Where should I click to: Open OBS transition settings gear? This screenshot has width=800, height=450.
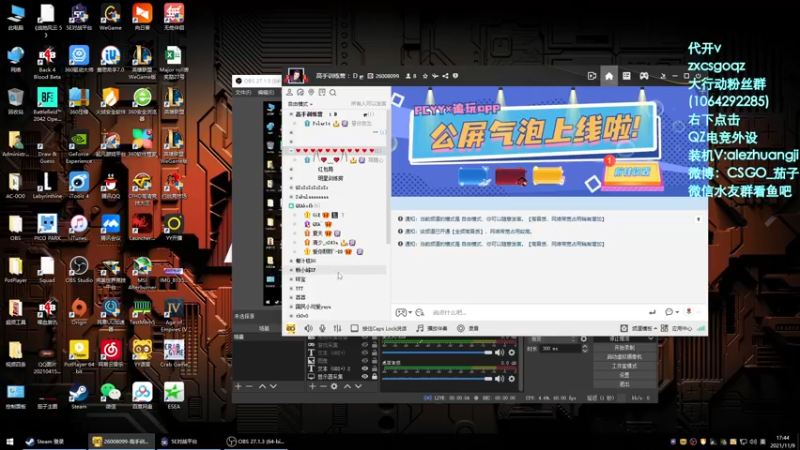click(x=584, y=339)
